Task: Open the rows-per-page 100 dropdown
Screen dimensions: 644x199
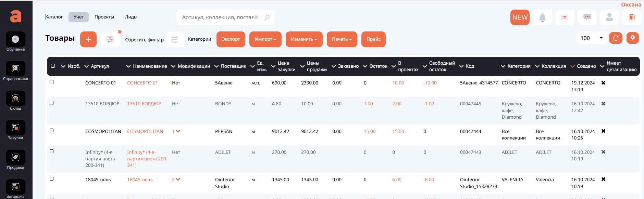Action: coord(591,38)
